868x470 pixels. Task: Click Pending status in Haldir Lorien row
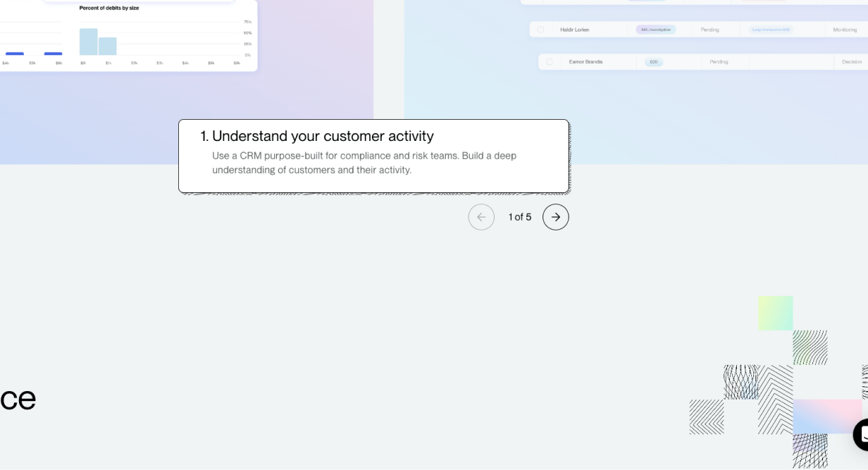pyautogui.click(x=710, y=30)
